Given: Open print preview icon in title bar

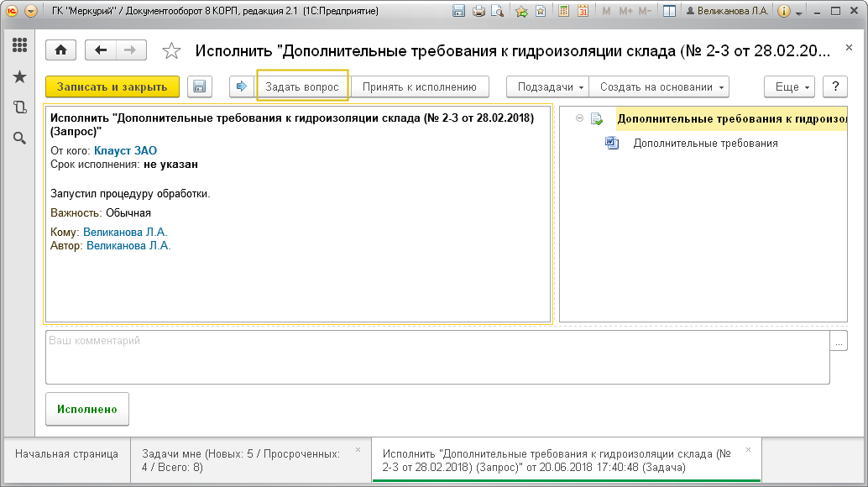Looking at the screenshot, I should (x=498, y=11).
